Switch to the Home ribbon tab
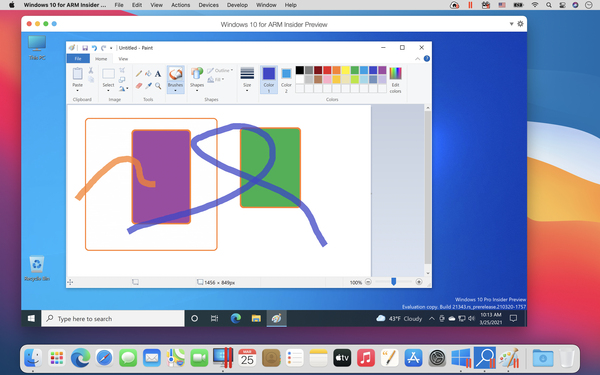 pos(101,59)
